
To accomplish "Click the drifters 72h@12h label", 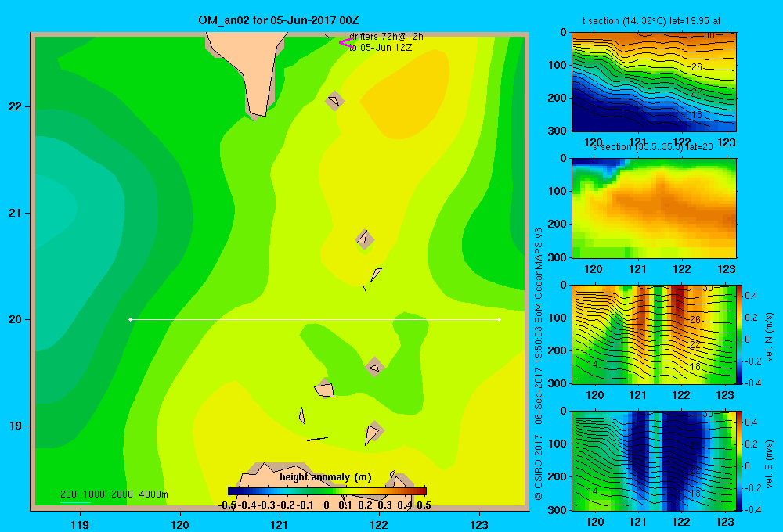I will pyautogui.click(x=386, y=37).
